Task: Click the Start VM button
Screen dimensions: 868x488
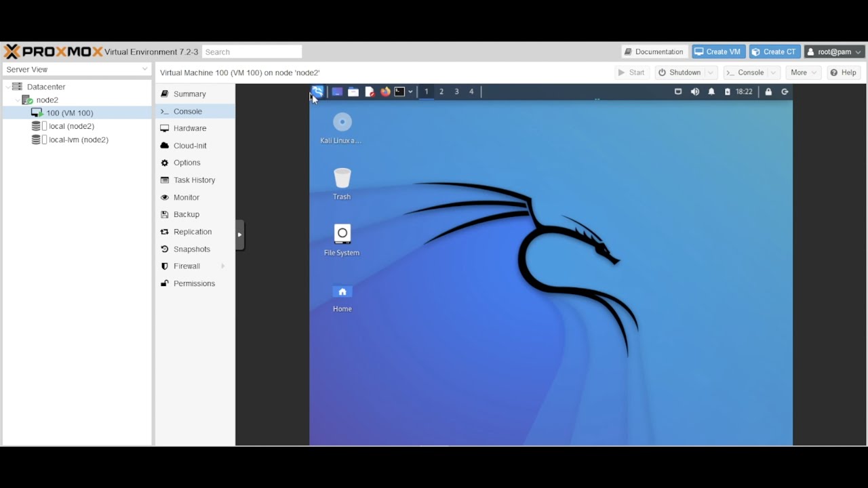Action: coord(631,73)
